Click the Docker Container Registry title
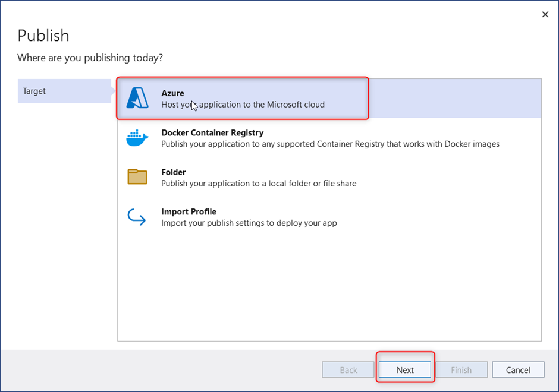The height and width of the screenshot is (392, 559). click(212, 133)
